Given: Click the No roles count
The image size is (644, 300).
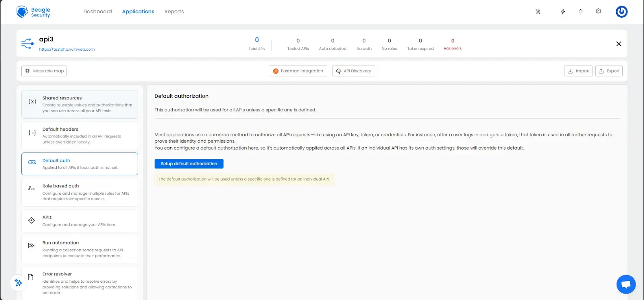Looking at the screenshot, I should click(389, 41).
